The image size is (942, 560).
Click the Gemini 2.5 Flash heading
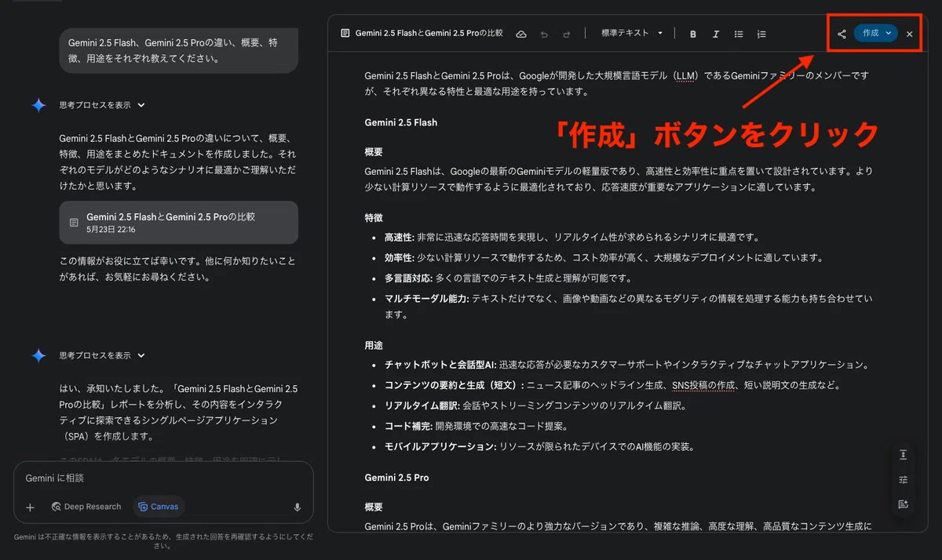[x=401, y=122]
